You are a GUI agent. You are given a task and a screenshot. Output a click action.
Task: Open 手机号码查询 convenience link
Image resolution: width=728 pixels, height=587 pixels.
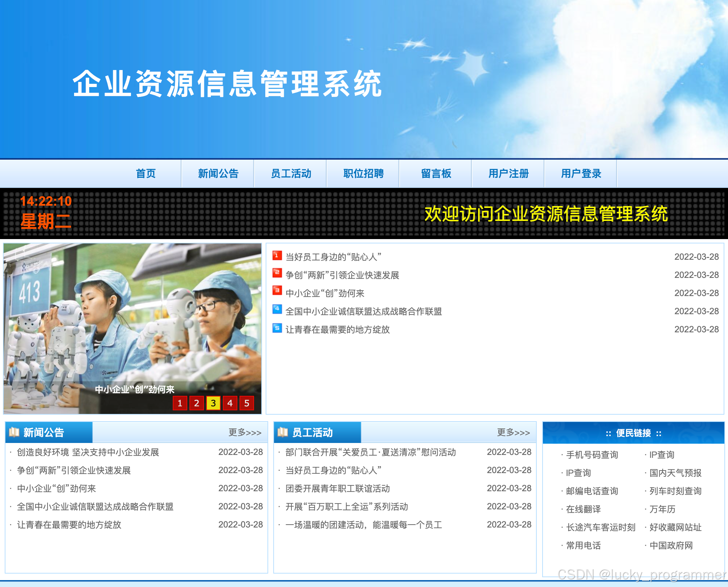592,455
